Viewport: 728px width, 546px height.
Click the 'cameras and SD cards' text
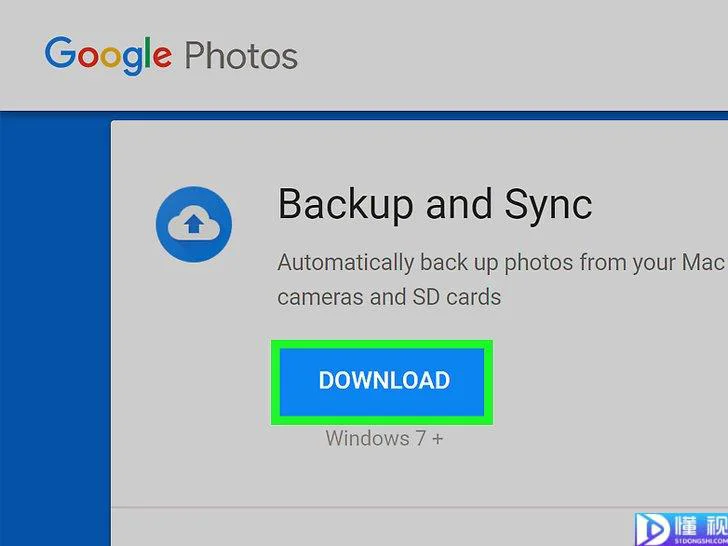click(389, 296)
